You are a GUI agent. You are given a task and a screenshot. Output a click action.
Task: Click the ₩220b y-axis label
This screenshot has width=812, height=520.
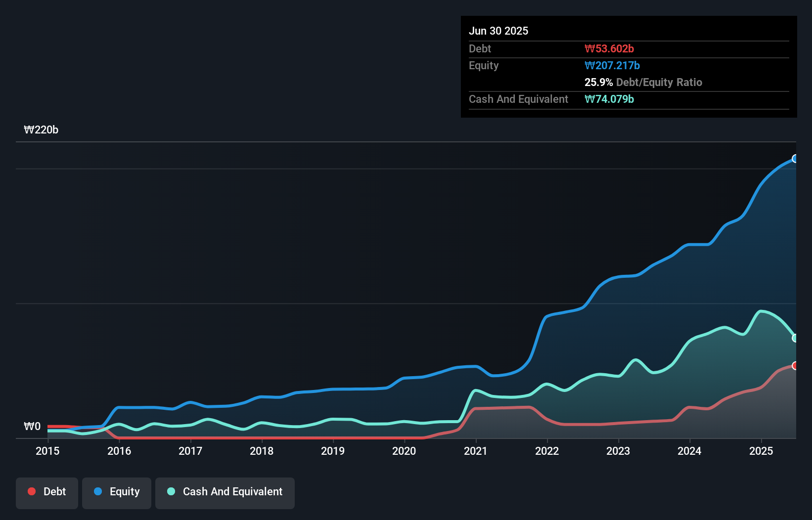[41, 130]
